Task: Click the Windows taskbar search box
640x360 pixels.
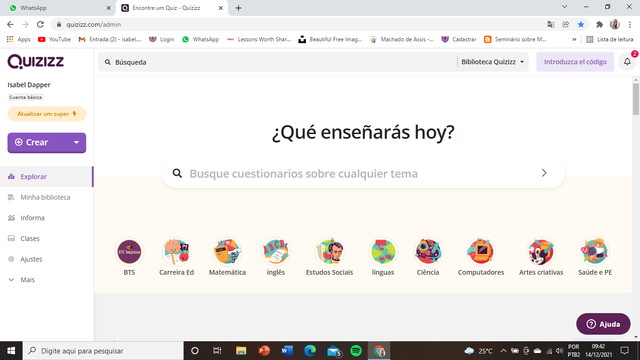Action: [103, 351]
